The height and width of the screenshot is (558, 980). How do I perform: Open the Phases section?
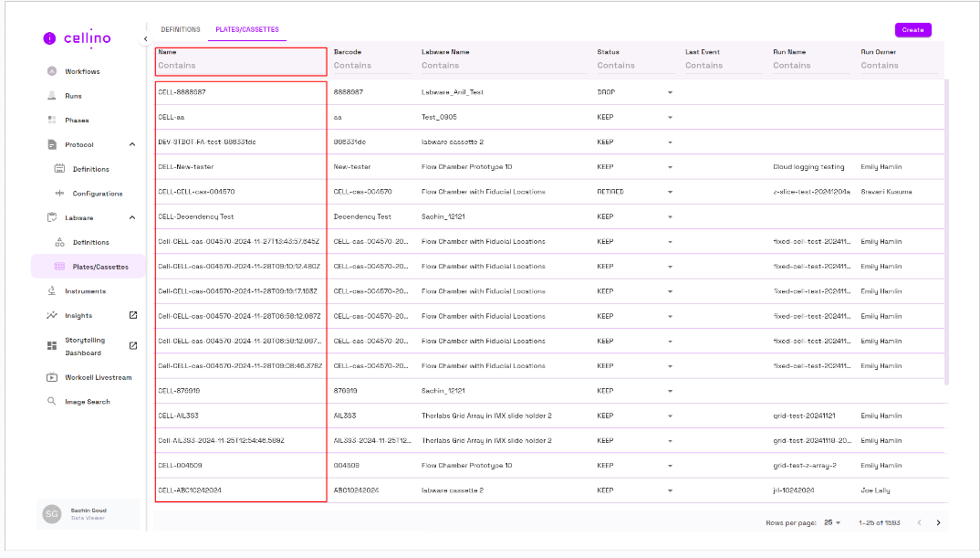tap(77, 121)
